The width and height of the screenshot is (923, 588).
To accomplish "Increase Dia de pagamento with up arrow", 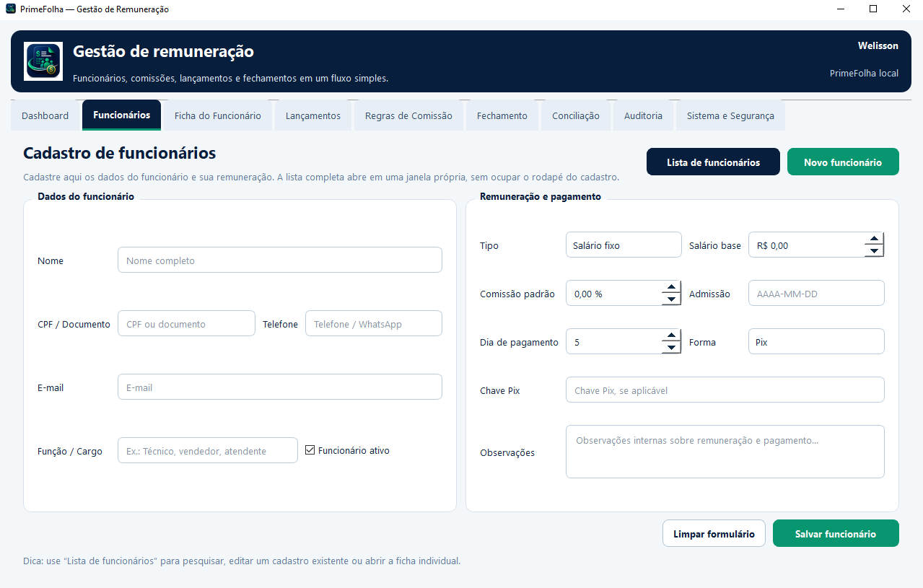I will 671,335.
